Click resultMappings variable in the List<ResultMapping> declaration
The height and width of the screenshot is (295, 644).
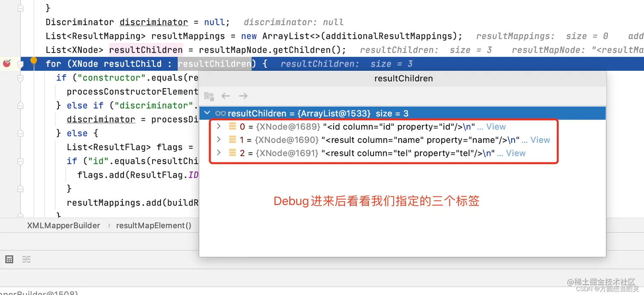click(x=188, y=36)
